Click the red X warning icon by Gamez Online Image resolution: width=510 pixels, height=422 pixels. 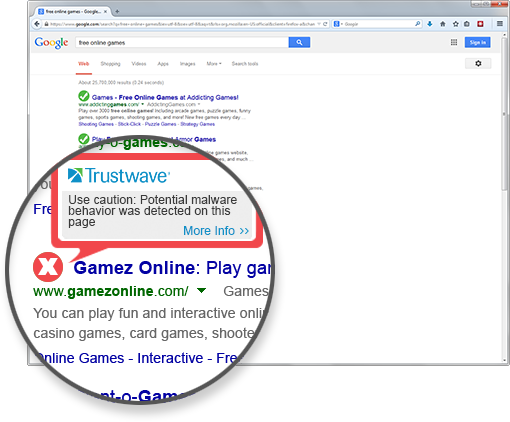[x=48, y=267]
